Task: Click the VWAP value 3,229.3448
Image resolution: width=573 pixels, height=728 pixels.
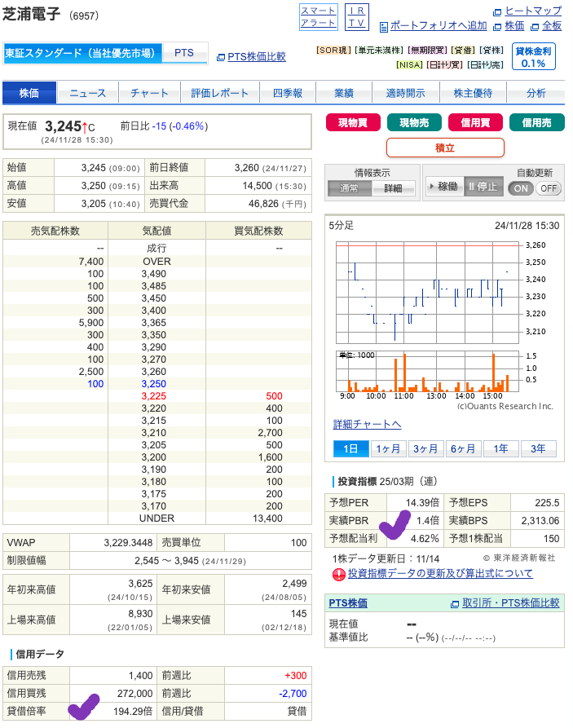Action: [x=128, y=543]
